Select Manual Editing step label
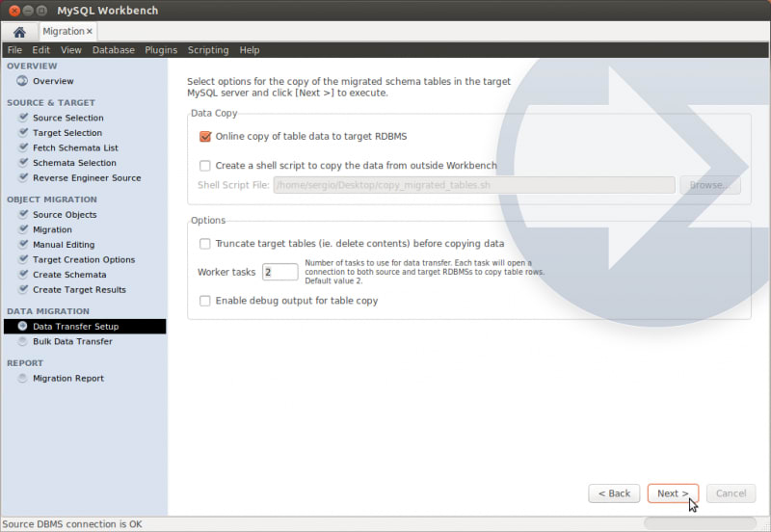Screen dimensions: 771x532 click(64, 245)
